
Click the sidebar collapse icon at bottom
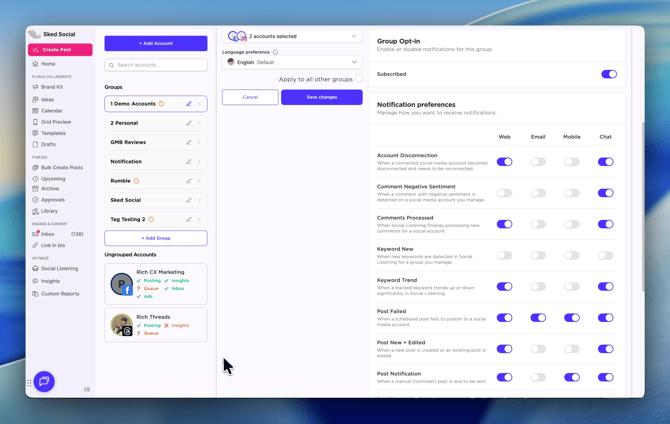[87, 389]
